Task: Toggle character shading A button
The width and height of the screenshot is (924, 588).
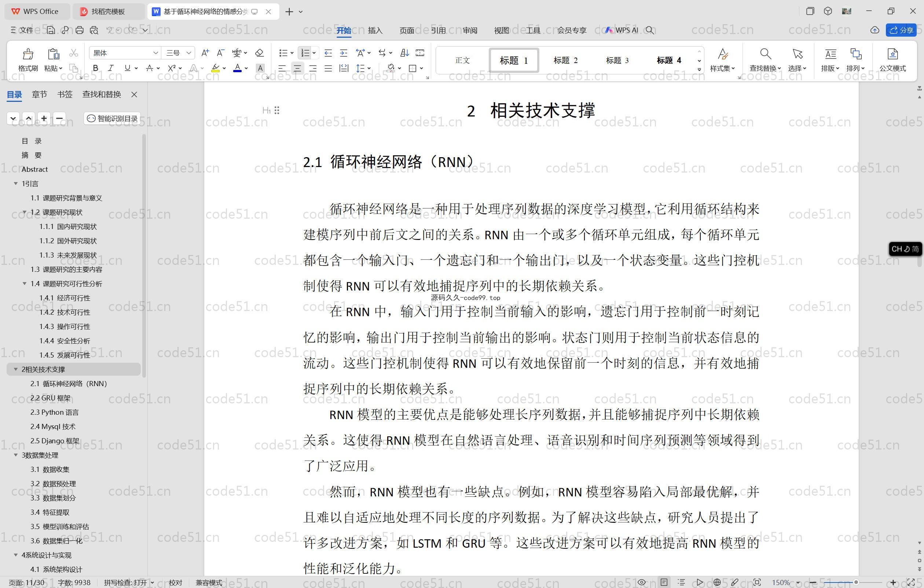Action: pos(260,68)
